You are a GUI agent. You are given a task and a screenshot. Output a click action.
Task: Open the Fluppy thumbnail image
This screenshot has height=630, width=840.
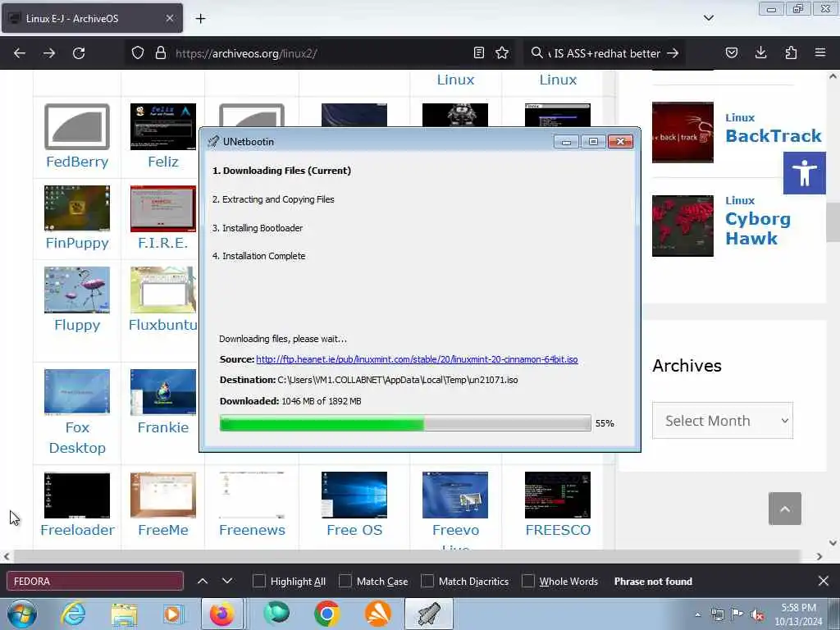tap(77, 290)
